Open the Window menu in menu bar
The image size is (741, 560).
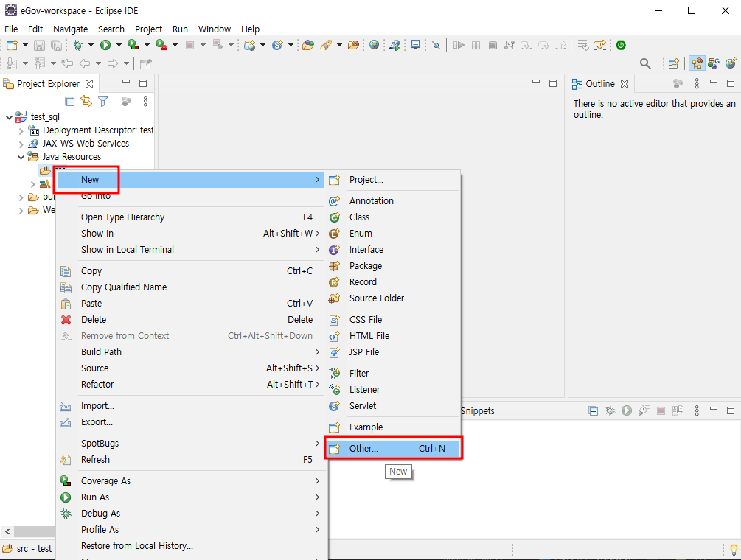pyautogui.click(x=214, y=29)
